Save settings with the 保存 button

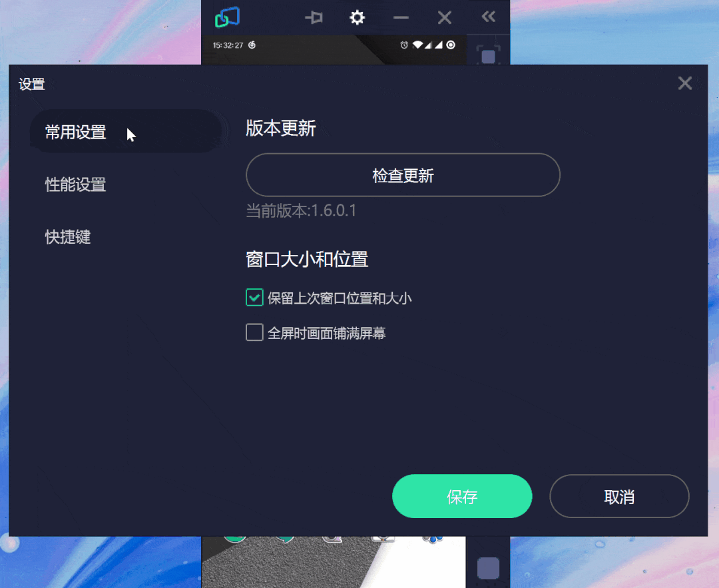pyautogui.click(x=462, y=496)
